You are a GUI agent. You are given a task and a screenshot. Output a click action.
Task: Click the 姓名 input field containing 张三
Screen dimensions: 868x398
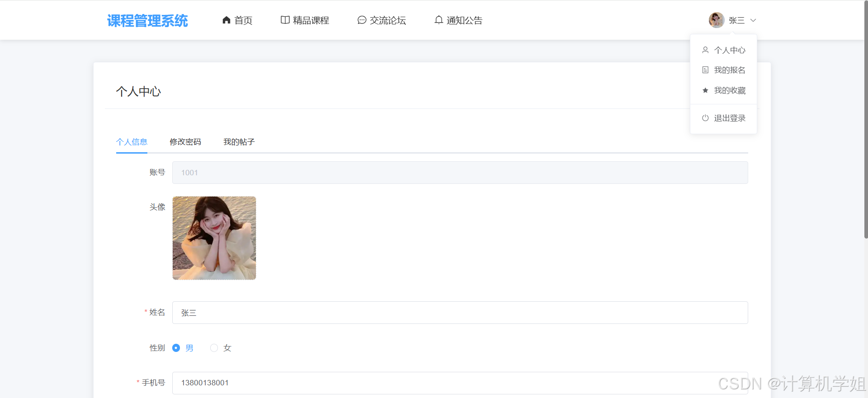point(460,313)
